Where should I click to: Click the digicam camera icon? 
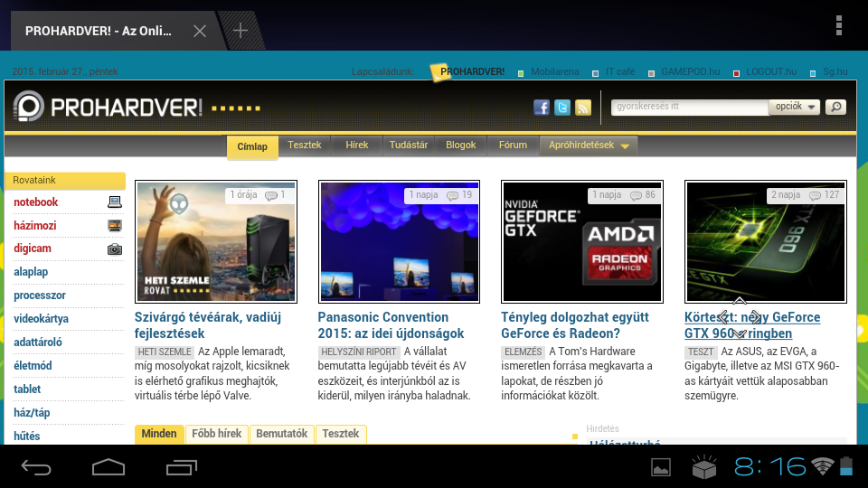point(115,249)
